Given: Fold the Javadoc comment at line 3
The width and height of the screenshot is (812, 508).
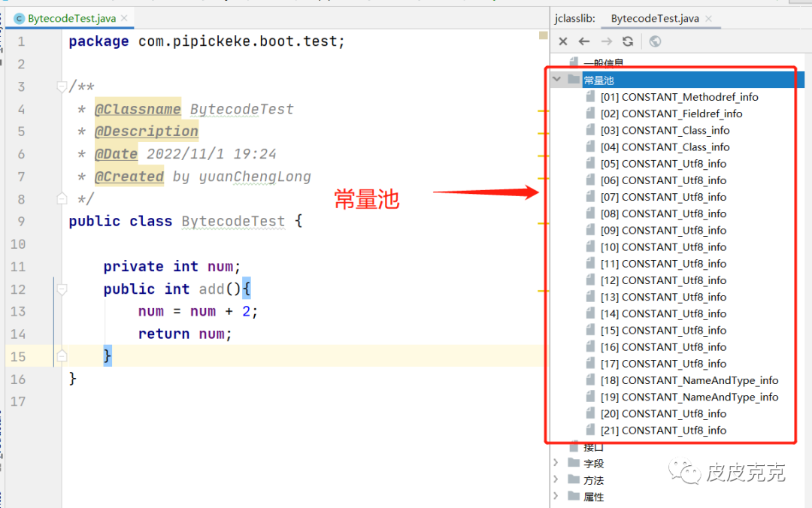Looking at the screenshot, I should (62, 86).
